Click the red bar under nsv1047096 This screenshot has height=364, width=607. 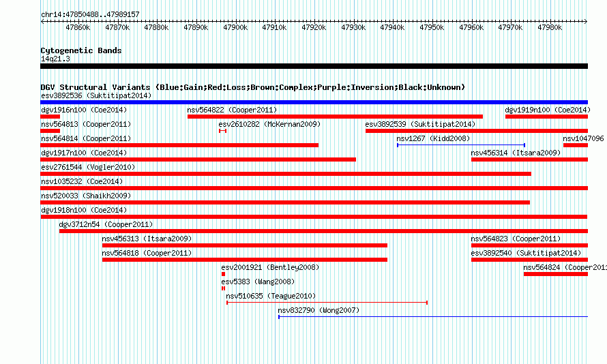tap(576, 145)
